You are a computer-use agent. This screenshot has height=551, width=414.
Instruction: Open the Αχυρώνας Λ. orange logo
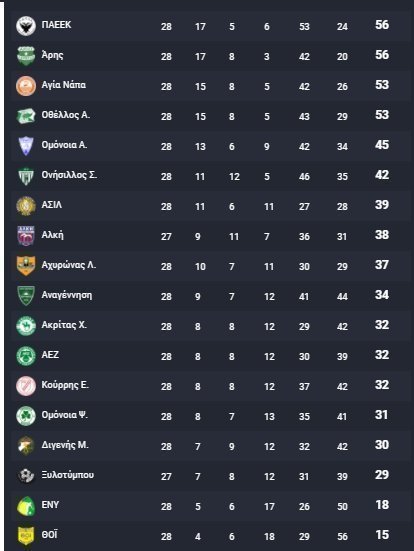pos(26,266)
